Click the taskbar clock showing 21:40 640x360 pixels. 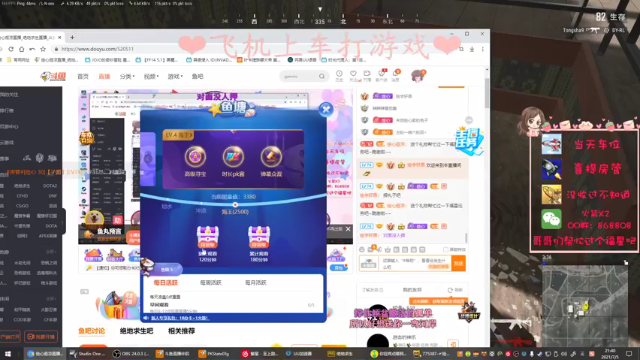pos(610,353)
